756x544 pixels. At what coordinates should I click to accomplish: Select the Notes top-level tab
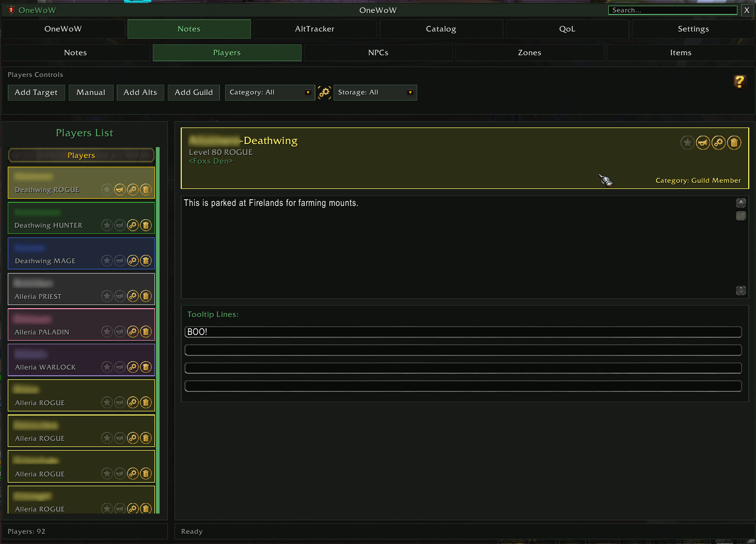coord(189,29)
